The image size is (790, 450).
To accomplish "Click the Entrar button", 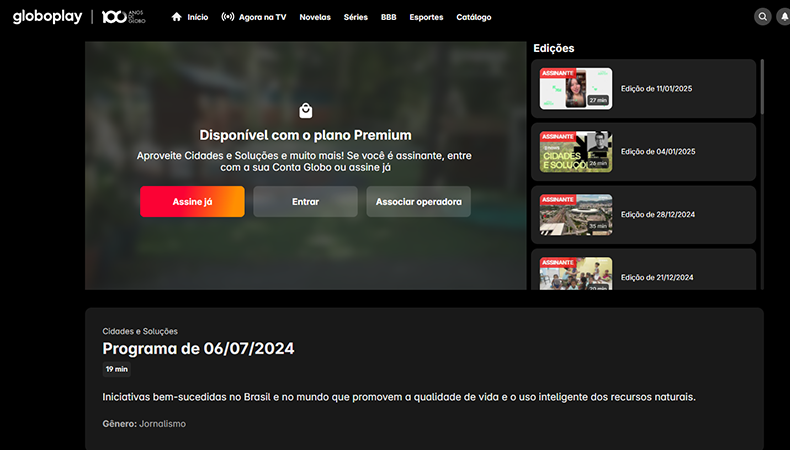I will 305,202.
